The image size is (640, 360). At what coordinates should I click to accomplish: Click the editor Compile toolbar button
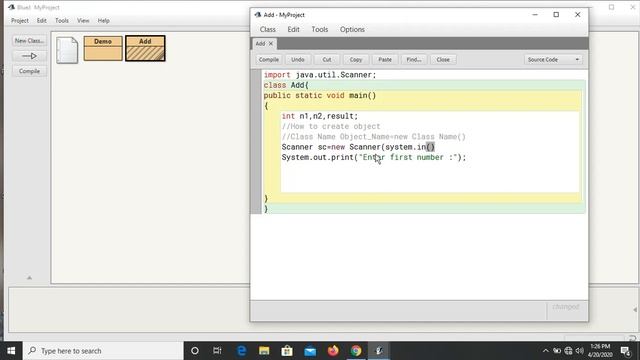click(269, 60)
